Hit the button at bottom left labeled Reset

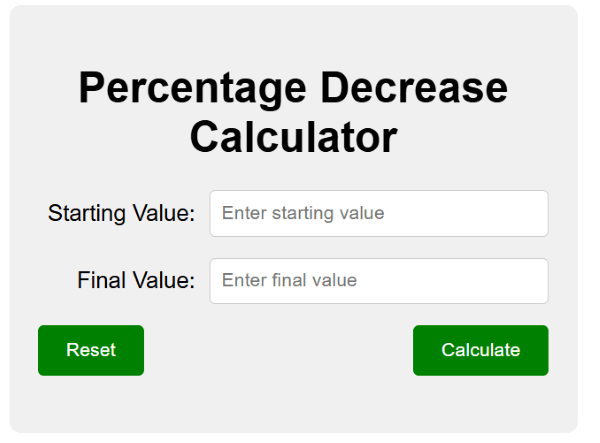coord(91,350)
